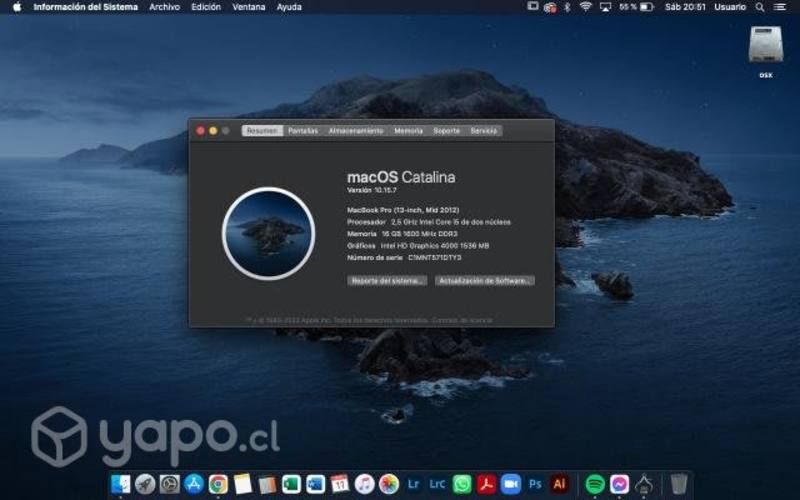Click the battery status indicator
This screenshot has height=500, width=800.
(x=647, y=7)
